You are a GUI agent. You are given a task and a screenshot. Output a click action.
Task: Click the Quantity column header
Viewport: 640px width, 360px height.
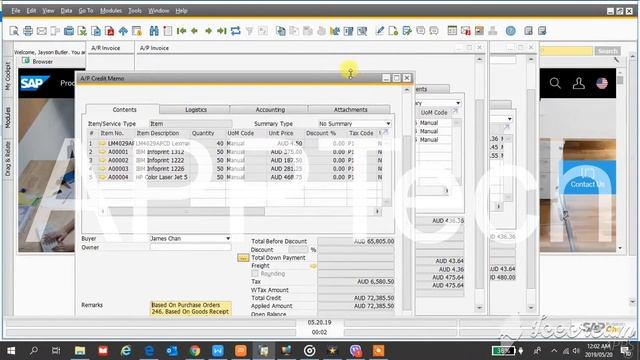pyautogui.click(x=203, y=133)
